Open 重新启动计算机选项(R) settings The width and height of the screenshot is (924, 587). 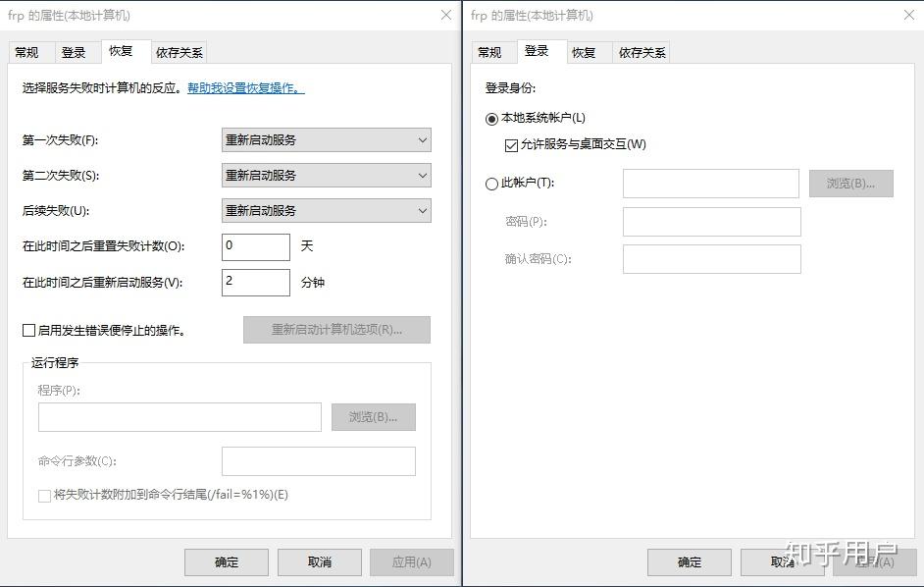tap(336, 330)
